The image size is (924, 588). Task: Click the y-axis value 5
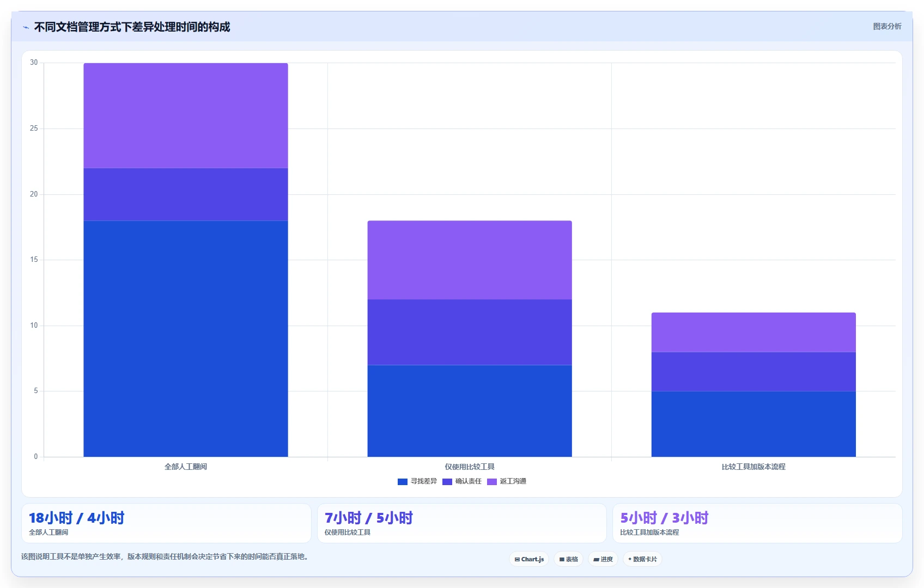[36, 391]
